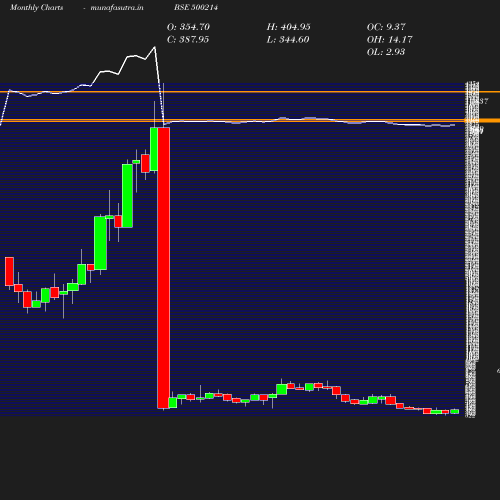Viewport: 500px width, 500px height.
Task: Select the "BSE 500214" symbol label
Action: point(196,7)
